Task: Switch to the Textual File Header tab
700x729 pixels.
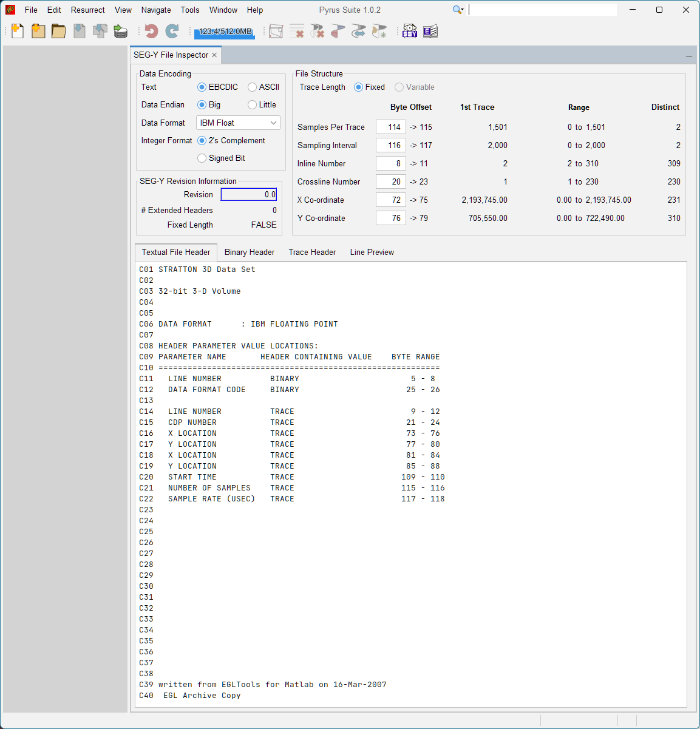Action: tap(176, 253)
